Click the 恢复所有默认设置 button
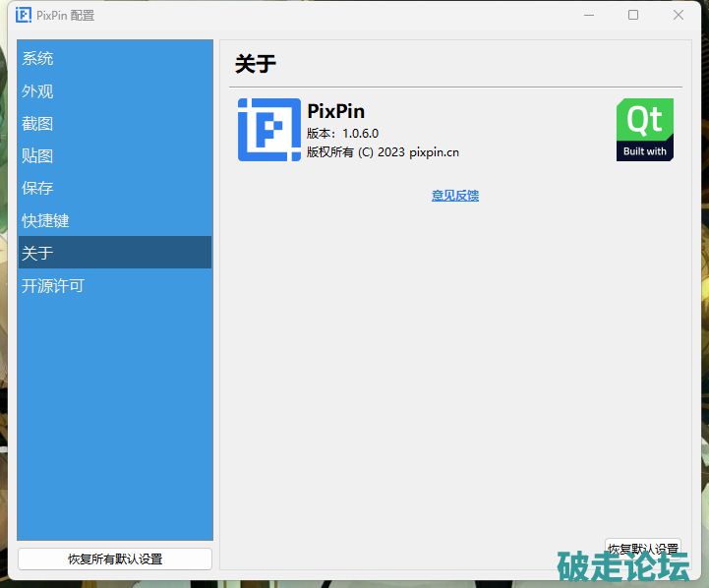The height and width of the screenshot is (588, 709). (115, 559)
